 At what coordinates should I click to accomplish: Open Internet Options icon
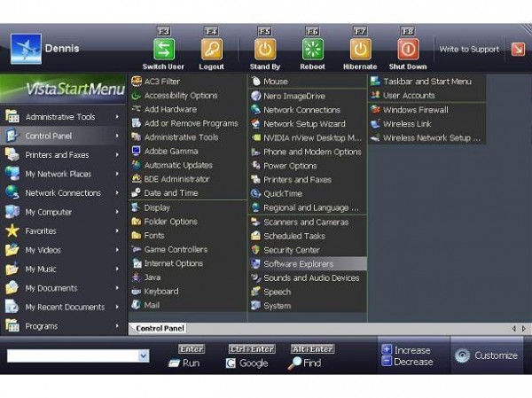tap(137, 263)
